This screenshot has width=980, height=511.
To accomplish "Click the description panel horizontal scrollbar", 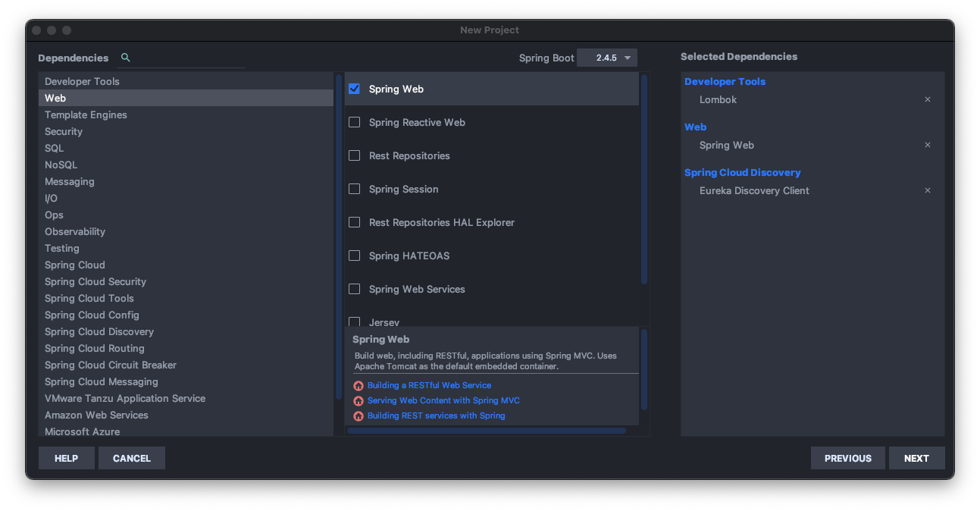I will (x=487, y=431).
